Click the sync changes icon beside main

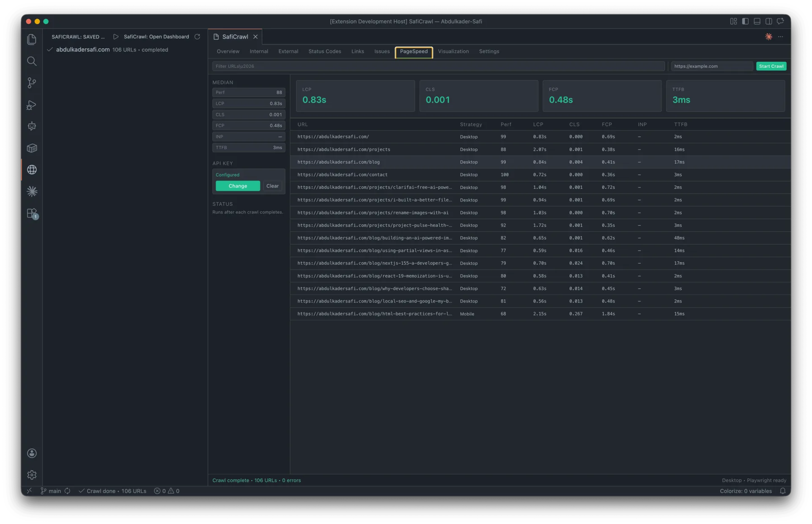pos(67,491)
